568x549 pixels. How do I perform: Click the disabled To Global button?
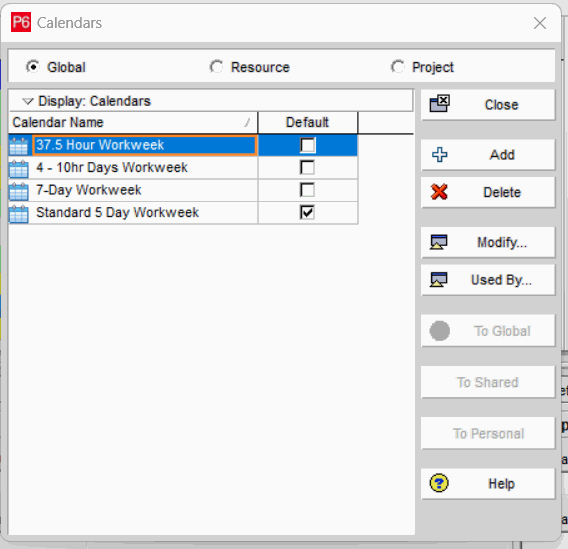[488, 331]
